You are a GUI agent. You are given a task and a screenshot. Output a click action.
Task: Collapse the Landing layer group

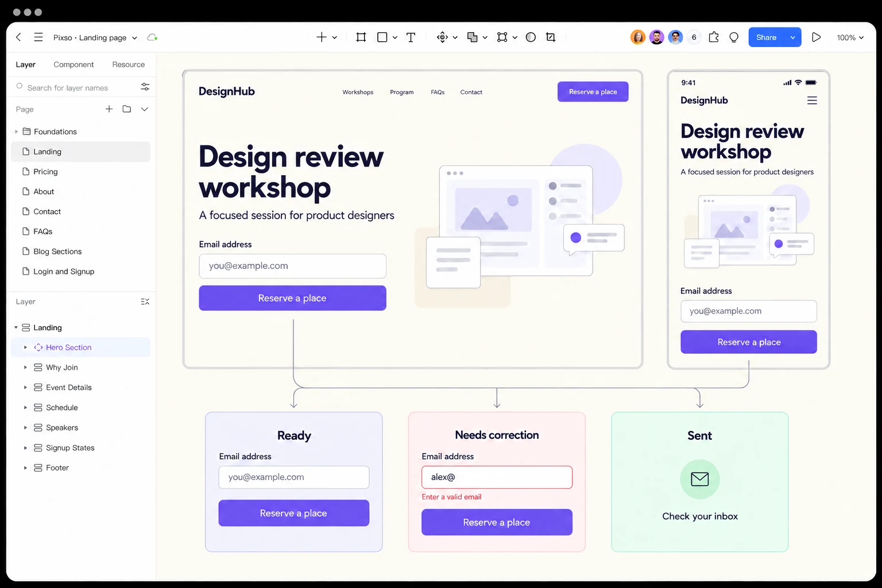coord(16,327)
